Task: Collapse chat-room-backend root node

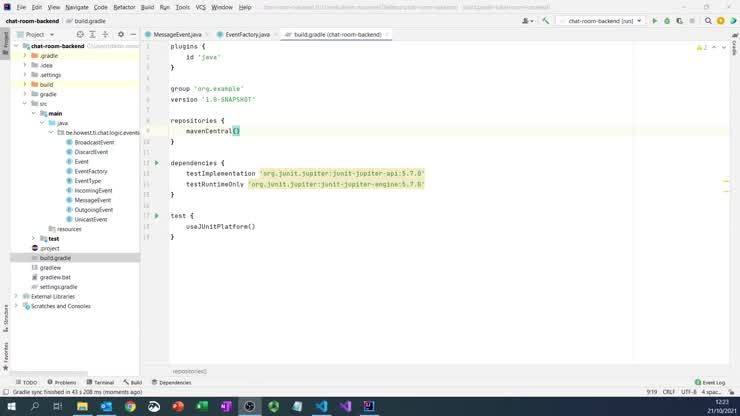Action: 17,46
